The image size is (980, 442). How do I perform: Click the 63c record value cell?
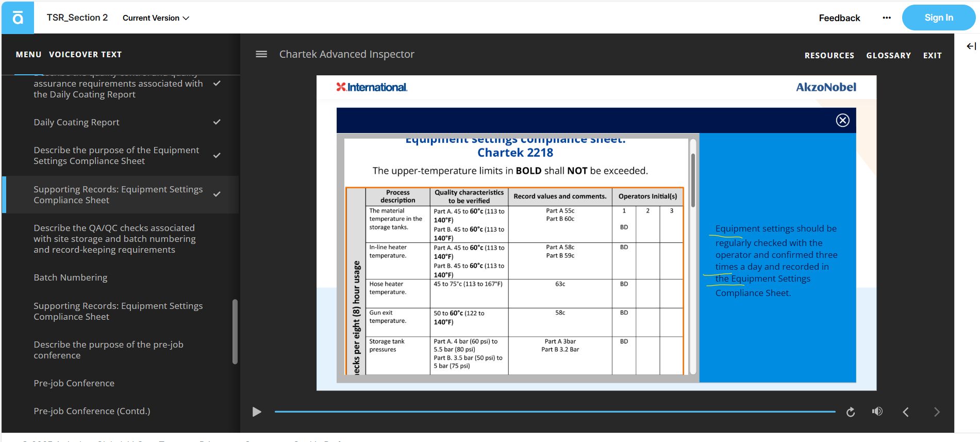coord(560,293)
